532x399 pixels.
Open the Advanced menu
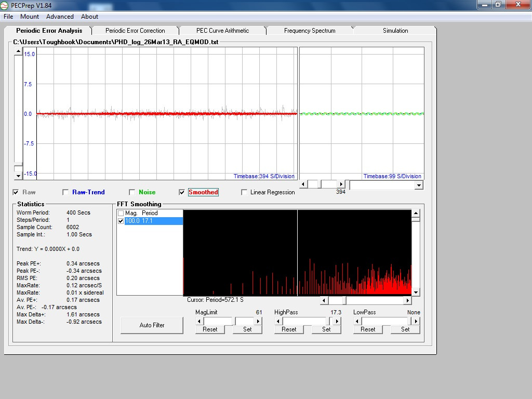pyautogui.click(x=59, y=17)
